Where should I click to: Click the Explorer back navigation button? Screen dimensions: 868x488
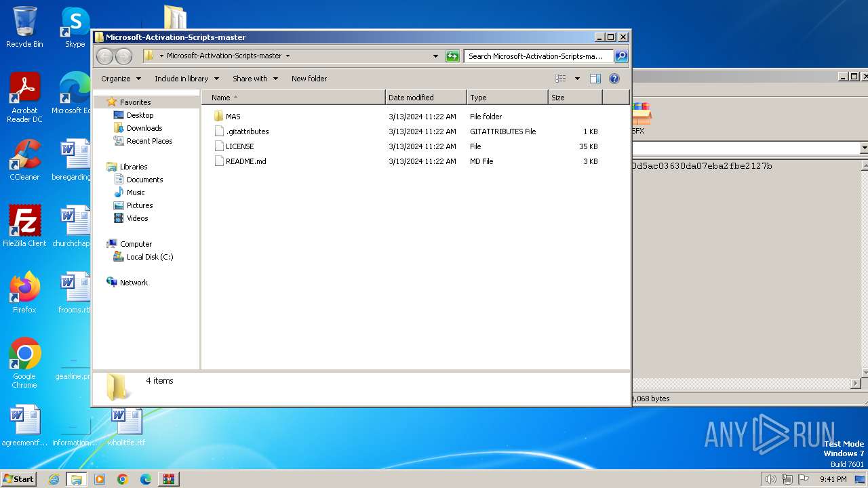coord(104,56)
